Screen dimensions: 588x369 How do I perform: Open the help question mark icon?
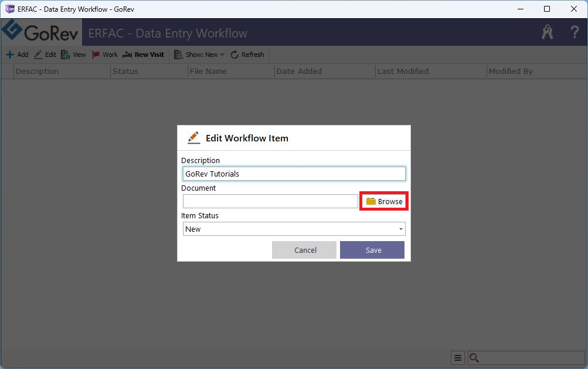[x=574, y=32]
